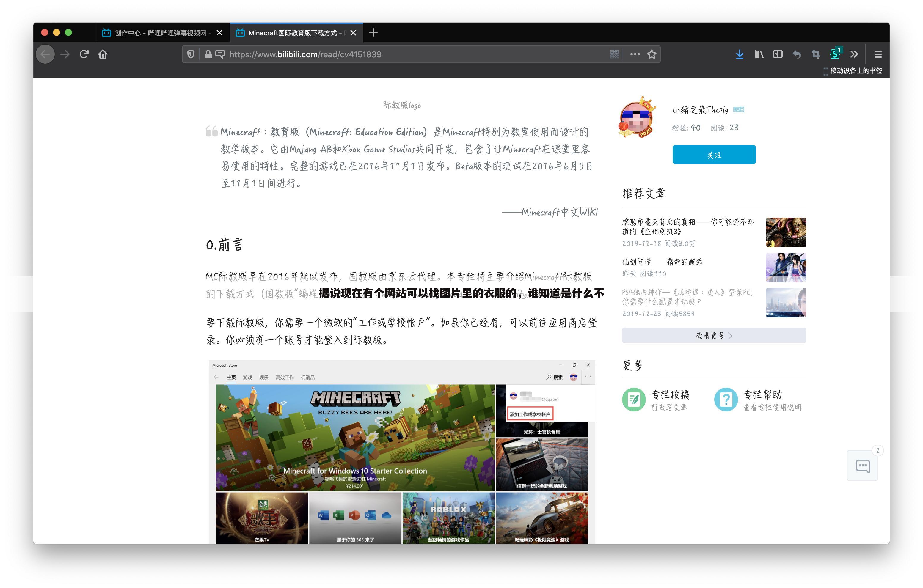
Task: Open the Firefox hamburger menu
Action: [878, 54]
